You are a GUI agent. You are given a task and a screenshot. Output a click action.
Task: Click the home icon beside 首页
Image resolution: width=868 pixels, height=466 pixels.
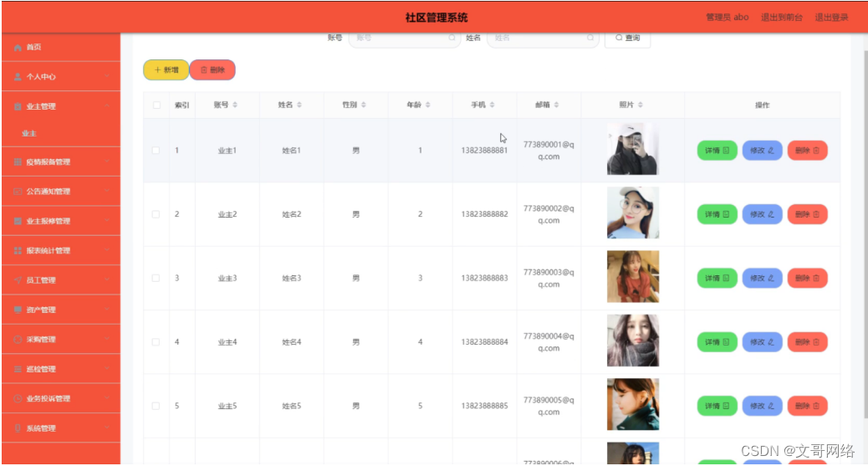click(18, 47)
